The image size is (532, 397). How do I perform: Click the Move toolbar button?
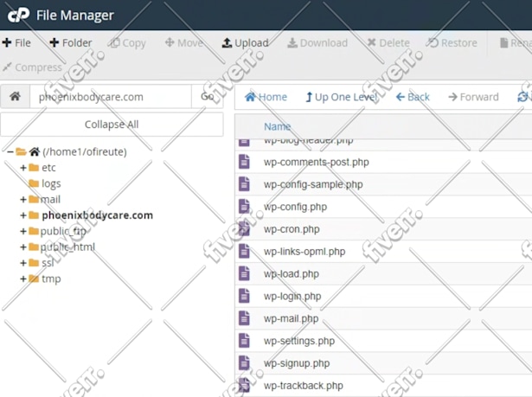184,42
